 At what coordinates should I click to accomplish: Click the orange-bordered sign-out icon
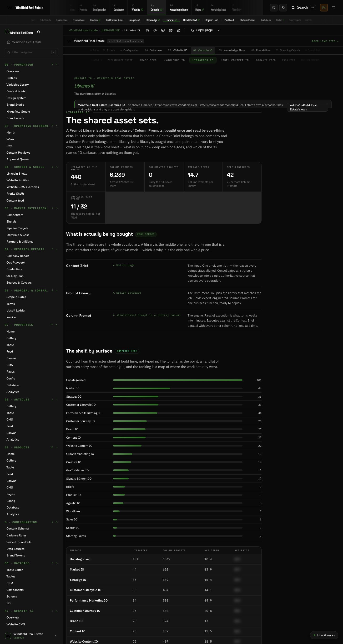[324, 7]
